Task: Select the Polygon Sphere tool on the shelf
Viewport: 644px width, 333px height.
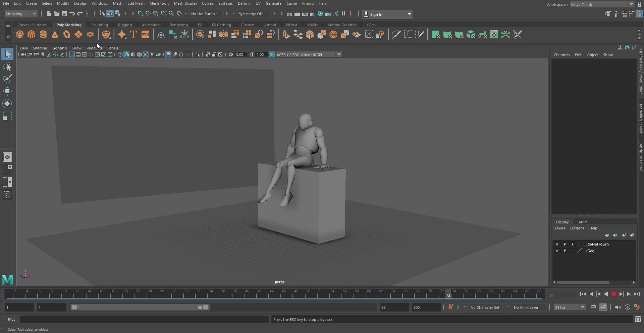Action: pyautogui.click(x=19, y=35)
